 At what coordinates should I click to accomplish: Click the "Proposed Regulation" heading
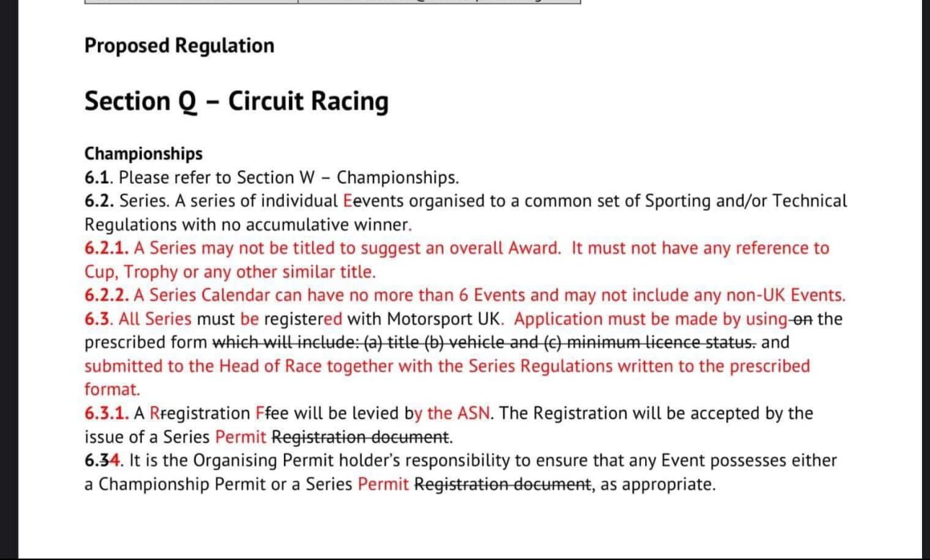tap(179, 45)
